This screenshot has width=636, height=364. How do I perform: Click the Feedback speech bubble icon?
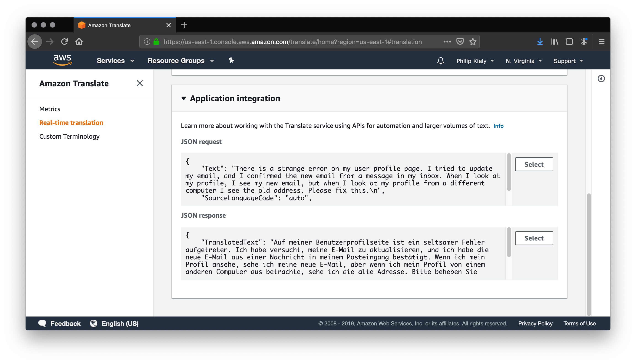click(x=42, y=323)
